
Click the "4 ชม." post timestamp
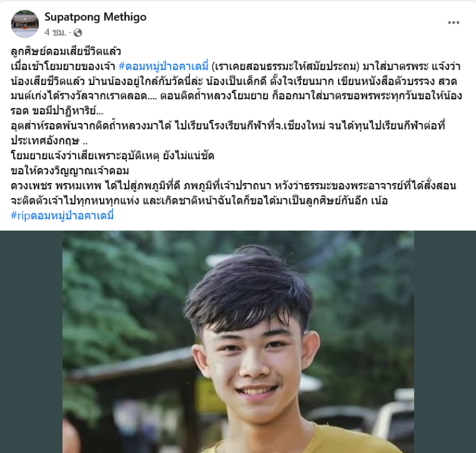pos(55,33)
